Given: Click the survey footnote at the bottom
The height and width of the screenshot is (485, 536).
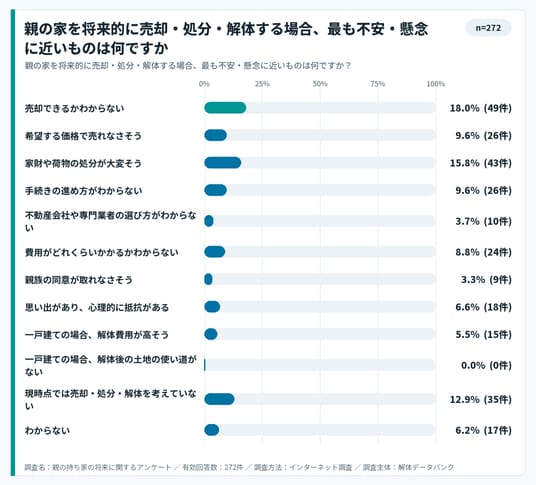Looking at the screenshot, I should (239, 467).
